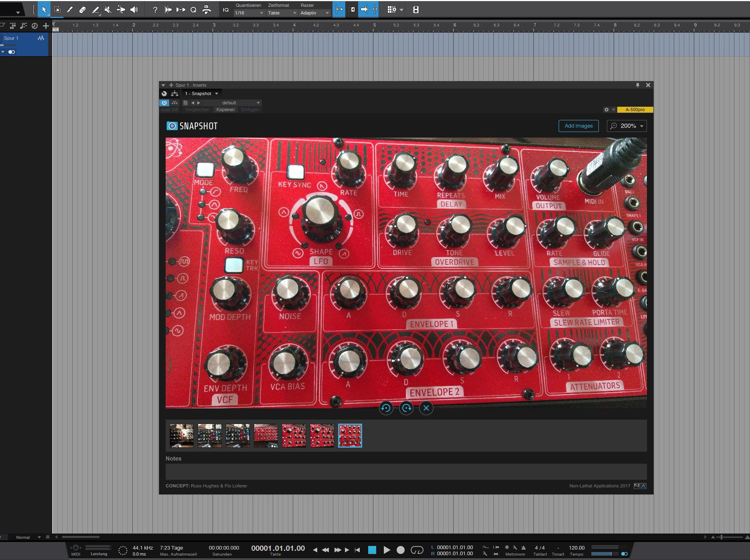Screen dimensions: 750x560
Task: Toggle the Snapshot plugin power button
Action: point(164,103)
